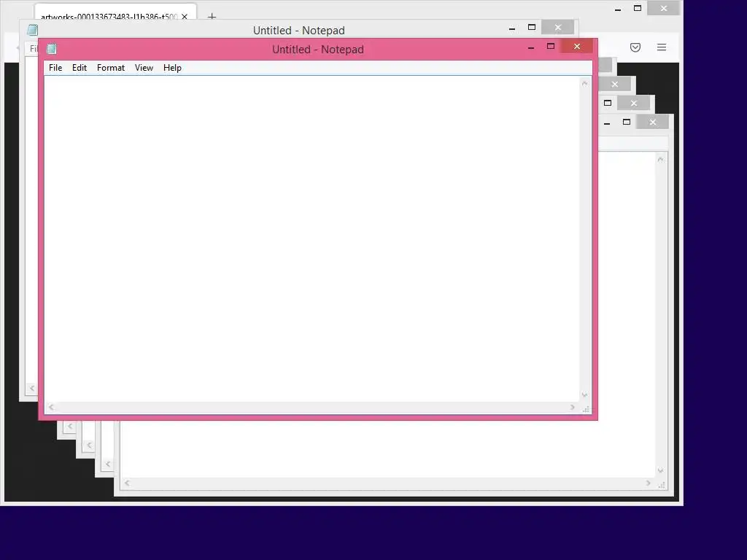747x560 pixels.
Task: Open the View menu in front Notepad
Action: 144,68
